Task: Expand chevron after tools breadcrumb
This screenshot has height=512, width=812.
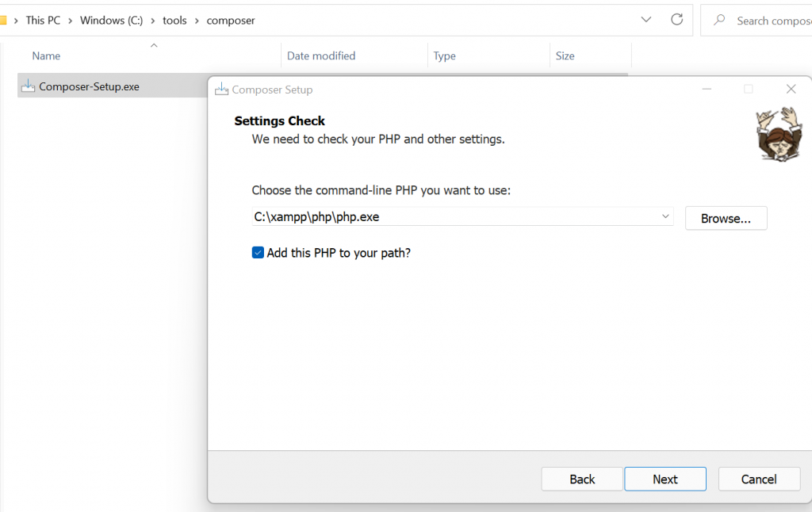Action: (197, 21)
